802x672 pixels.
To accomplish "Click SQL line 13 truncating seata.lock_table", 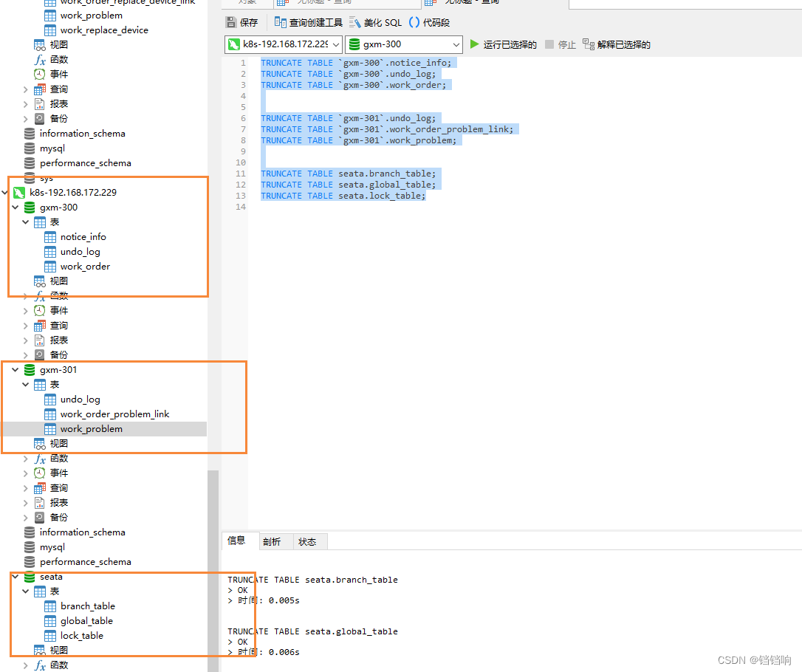I will coord(343,196).
